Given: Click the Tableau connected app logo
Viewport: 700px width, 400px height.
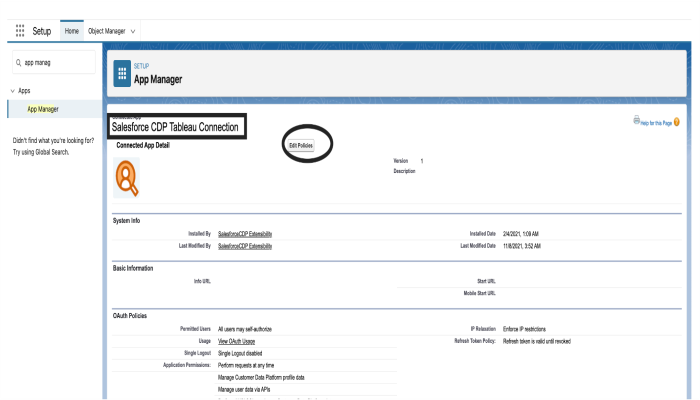Looking at the screenshot, I should pyautogui.click(x=126, y=178).
